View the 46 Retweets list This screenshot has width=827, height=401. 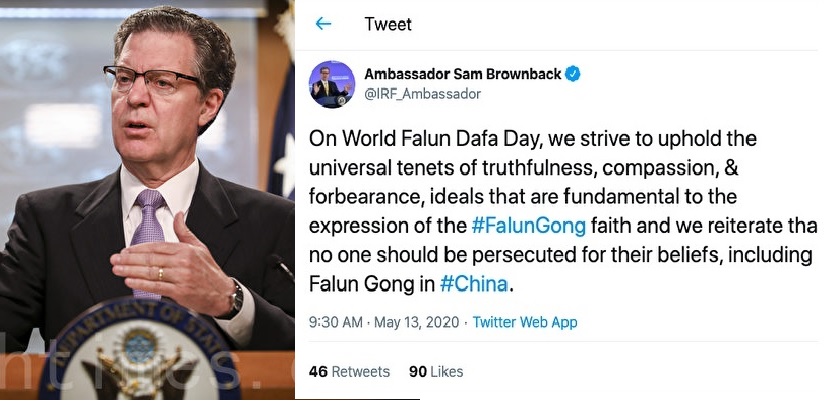[349, 371]
